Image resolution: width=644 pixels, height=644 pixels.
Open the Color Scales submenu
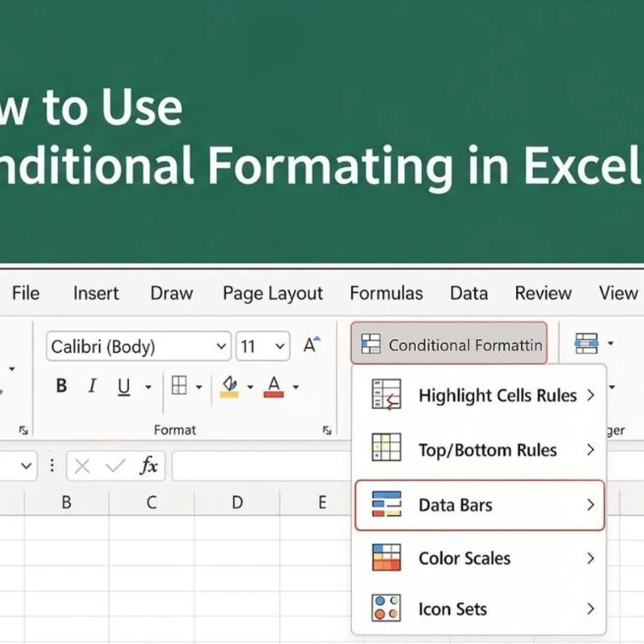pyautogui.click(x=479, y=558)
